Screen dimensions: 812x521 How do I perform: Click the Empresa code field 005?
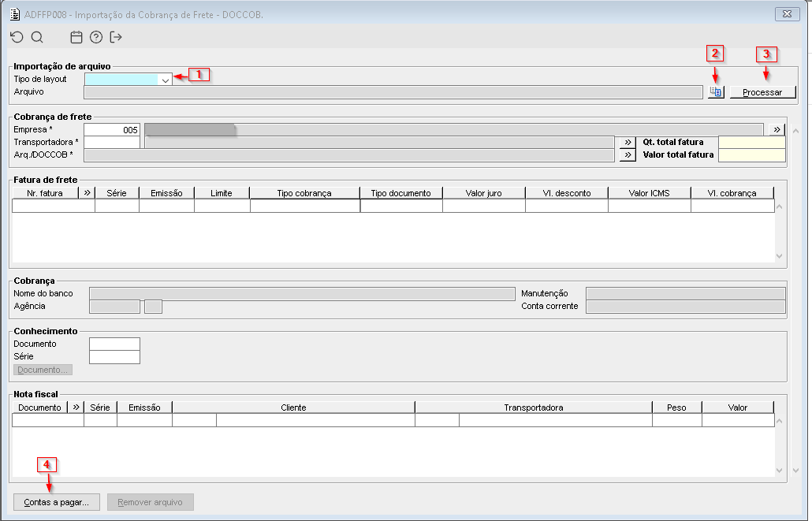[112, 129]
